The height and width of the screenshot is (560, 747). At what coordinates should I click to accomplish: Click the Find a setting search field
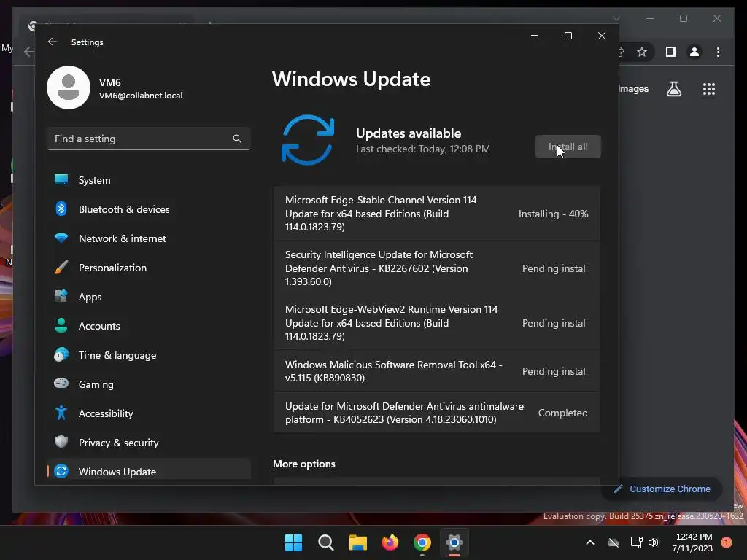(149, 139)
